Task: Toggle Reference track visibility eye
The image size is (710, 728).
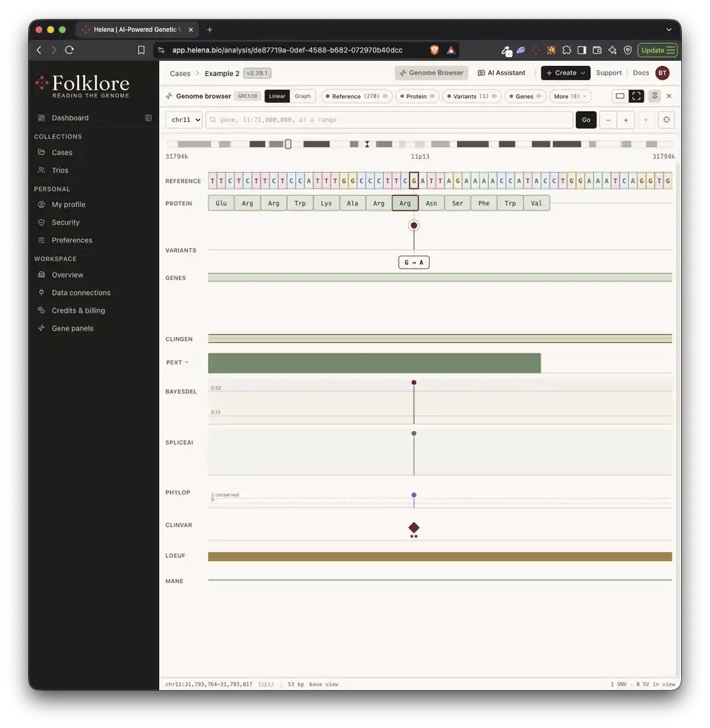Action: click(385, 96)
